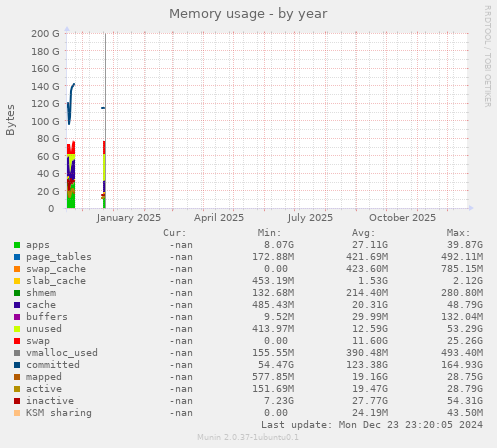497x448 pixels.
Task: Click the cache min value 485.43M
Action: pyautogui.click(x=273, y=305)
